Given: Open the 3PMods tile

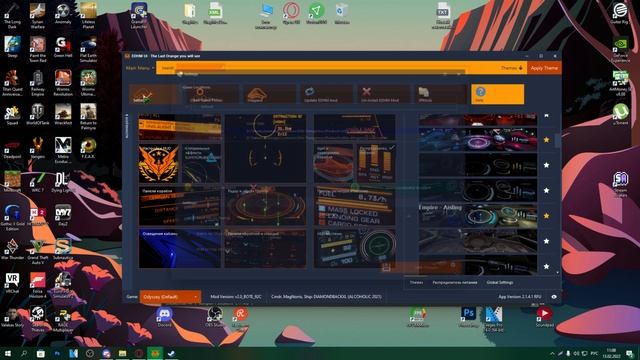Looking at the screenshot, I should pyautogui.click(x=440, y=94).
